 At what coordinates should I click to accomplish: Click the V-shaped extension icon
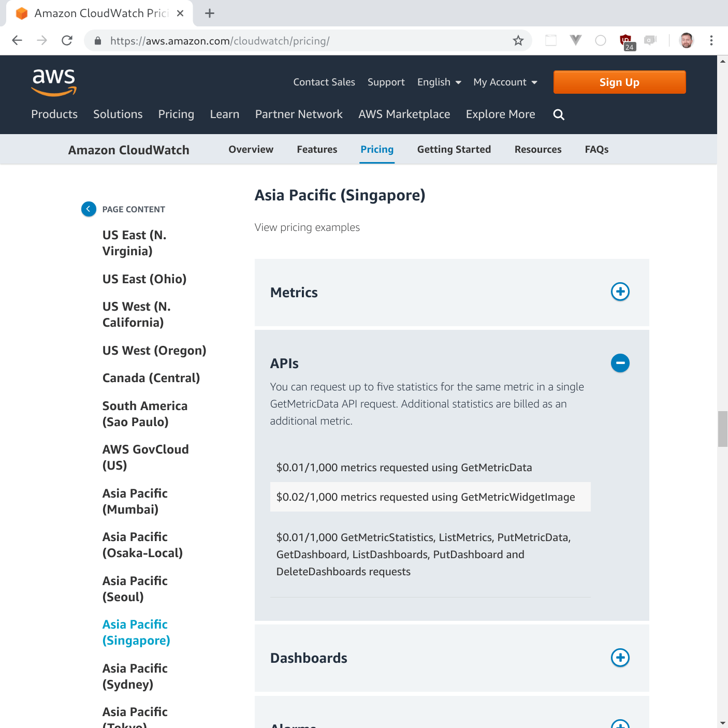tap(576, 40)
